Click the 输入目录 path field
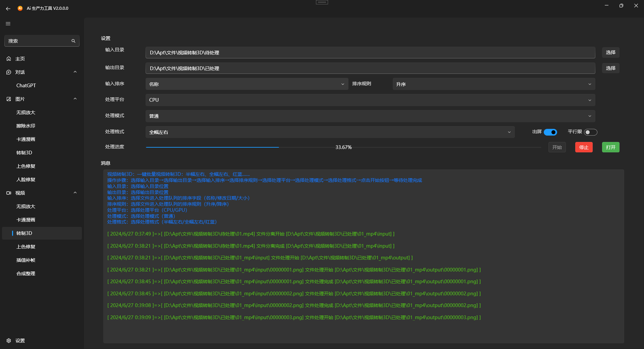Viewport: 644px width, 349px height. tap(370, 53)
